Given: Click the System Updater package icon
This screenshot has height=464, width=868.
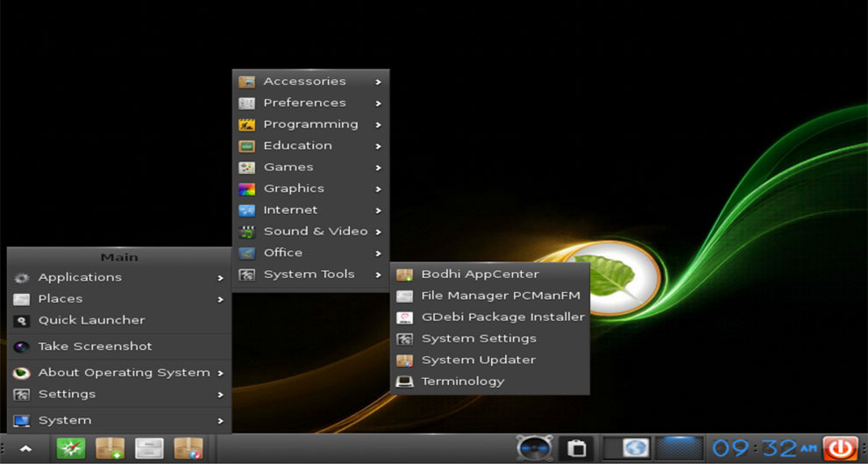Looking at the screenshot, I should [405, 360].
